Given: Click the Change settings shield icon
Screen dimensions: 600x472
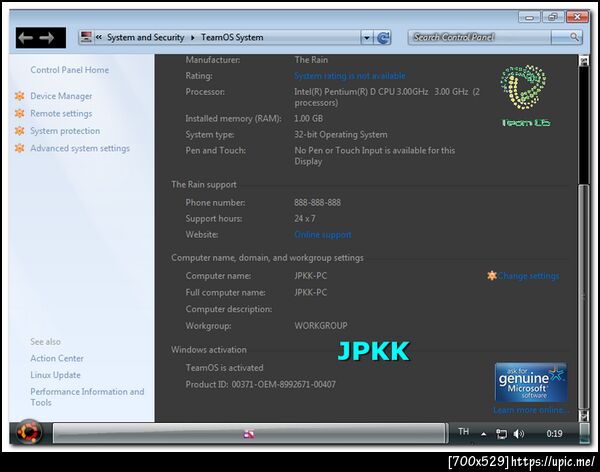Looking at the screenshot, I should pos(492,275).
